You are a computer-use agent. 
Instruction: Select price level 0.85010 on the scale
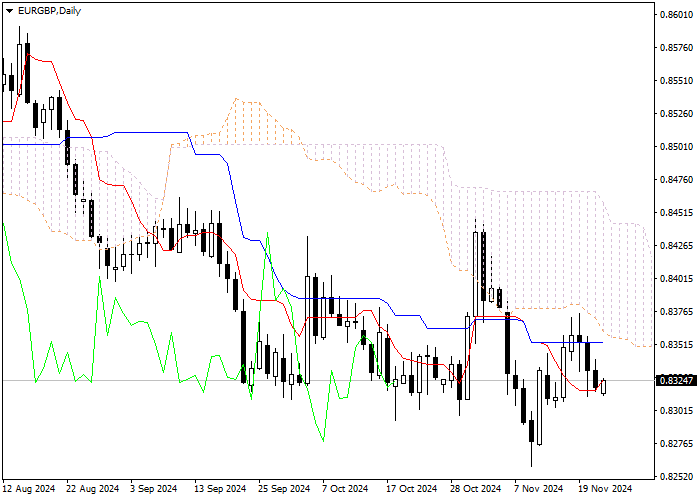click(677, 147)
